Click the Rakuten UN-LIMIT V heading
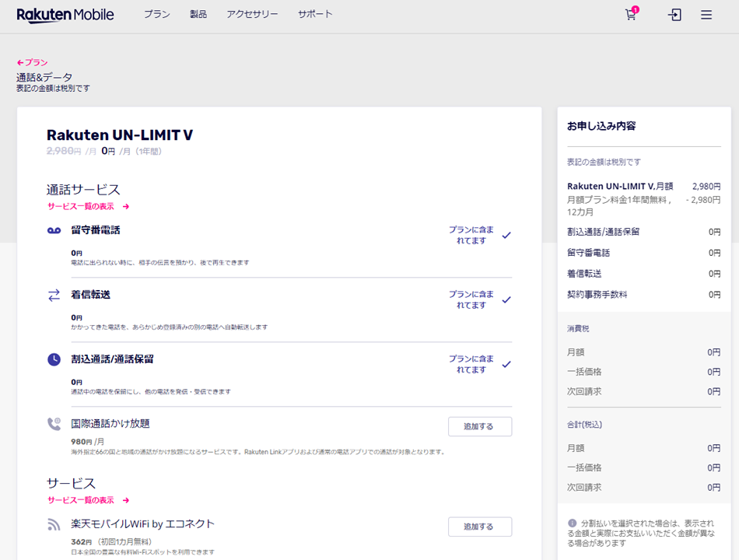739x560 pixels. pos(120,135)
